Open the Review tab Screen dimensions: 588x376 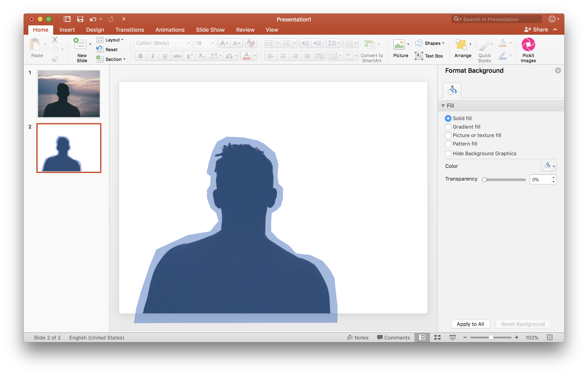(245, 30)
